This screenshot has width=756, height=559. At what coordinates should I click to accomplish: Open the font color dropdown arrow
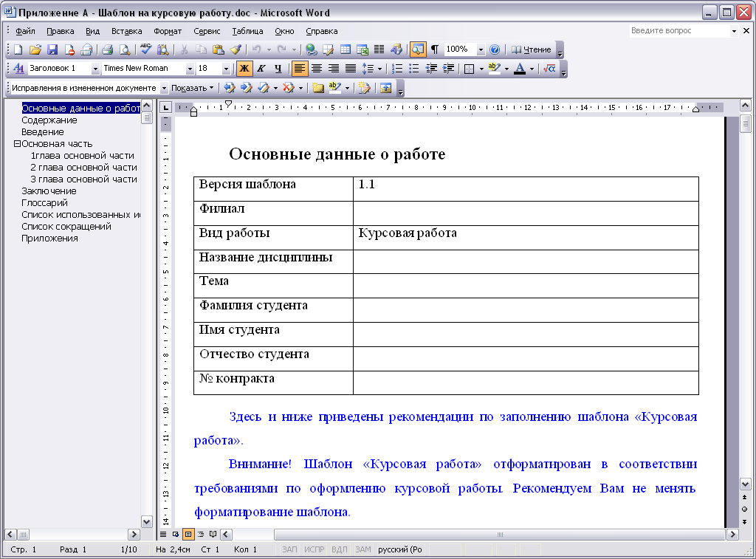tap(532, 69)
